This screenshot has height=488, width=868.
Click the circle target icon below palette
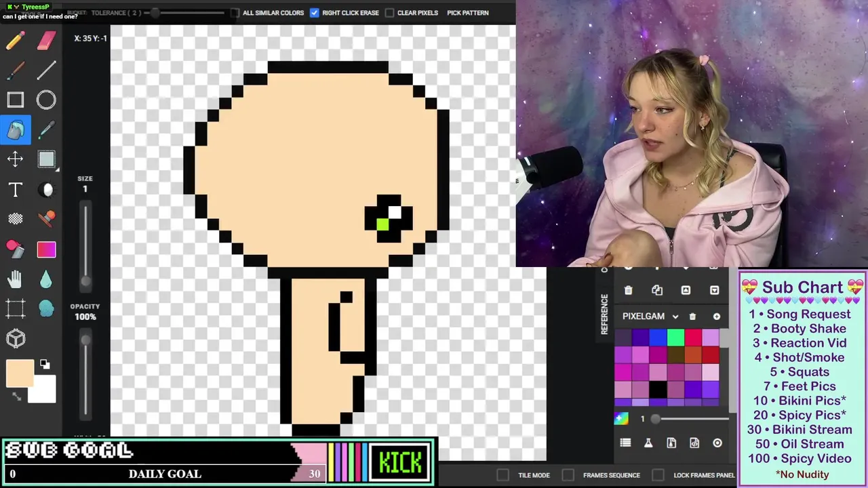pyautogui.click(x=717, y=443)
